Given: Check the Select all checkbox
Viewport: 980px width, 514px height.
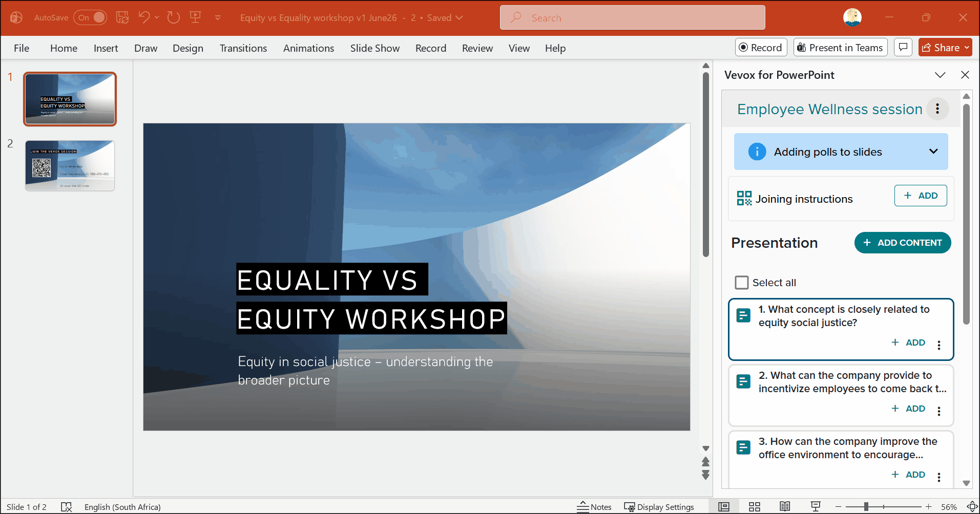Looking at the screenshot, I should [x=741, y=283].
